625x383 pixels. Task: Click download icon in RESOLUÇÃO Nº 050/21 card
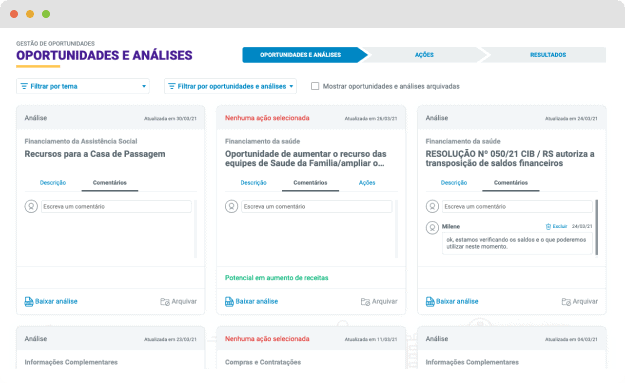430,302
